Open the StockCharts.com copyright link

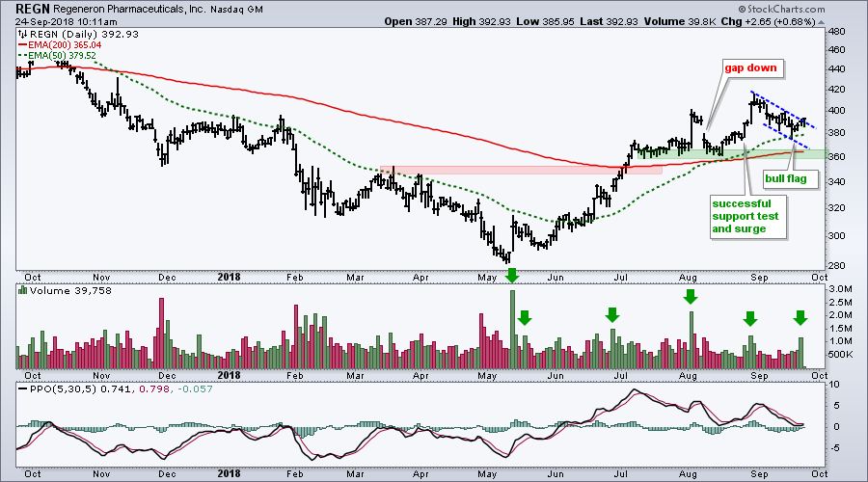click(781, 9)
